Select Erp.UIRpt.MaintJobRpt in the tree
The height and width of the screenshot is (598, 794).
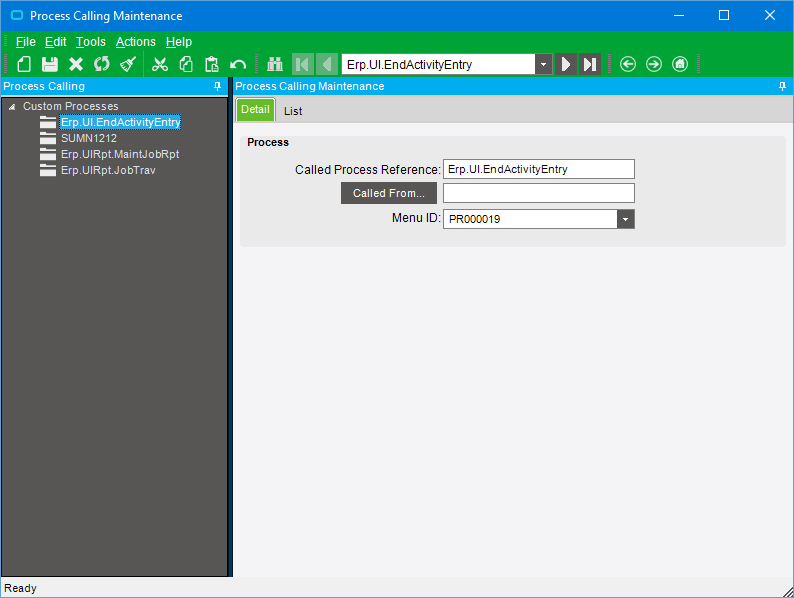point(120,154)
